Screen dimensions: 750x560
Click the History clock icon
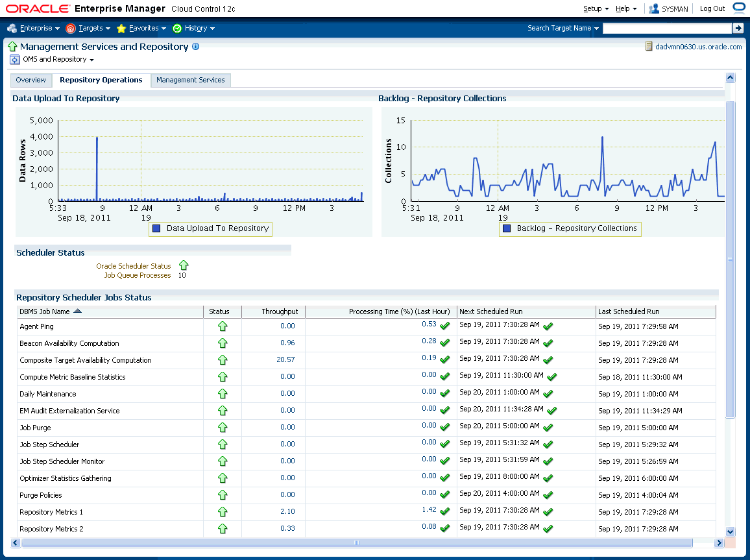tap(177, 28)
